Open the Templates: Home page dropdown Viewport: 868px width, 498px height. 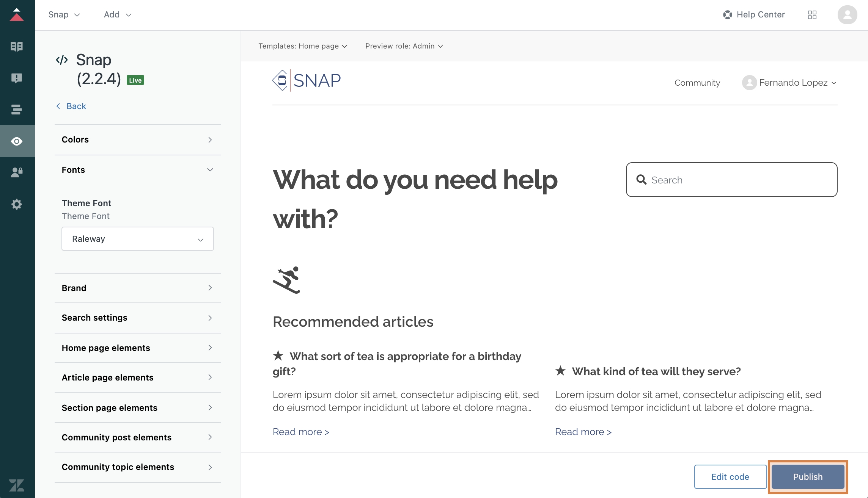[x=303, y=46]
